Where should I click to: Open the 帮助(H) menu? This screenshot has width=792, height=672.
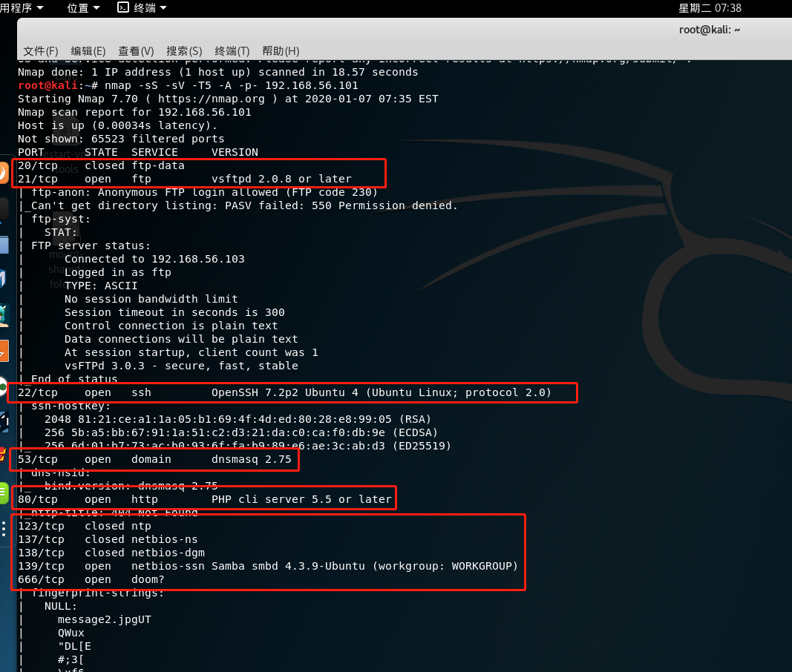[x=281, y=51]
